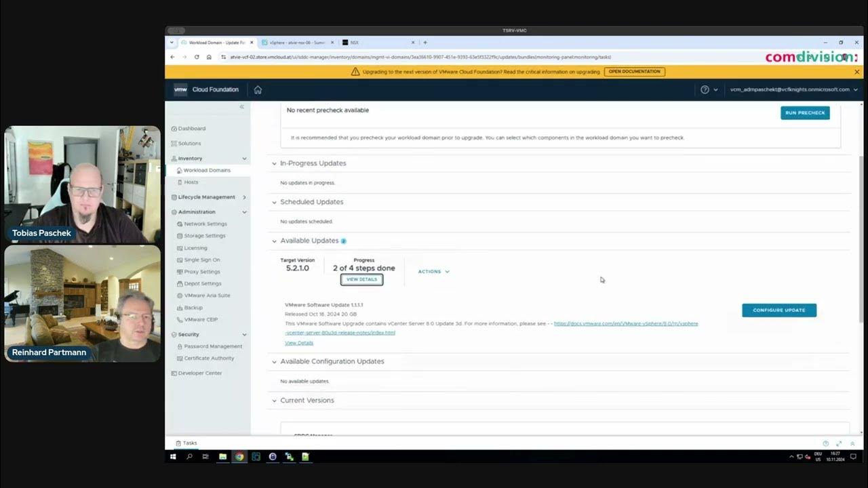Open Single Sign On settings
The height and width of the screenshot is (488, 868).
coord(202,260)
